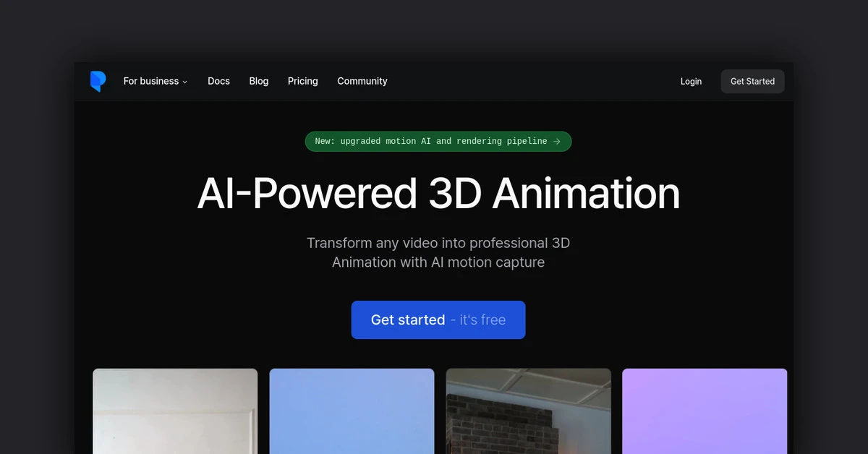868x454 pixels.
Task: Open the For business dropdown menu
Action: point(150,82)
